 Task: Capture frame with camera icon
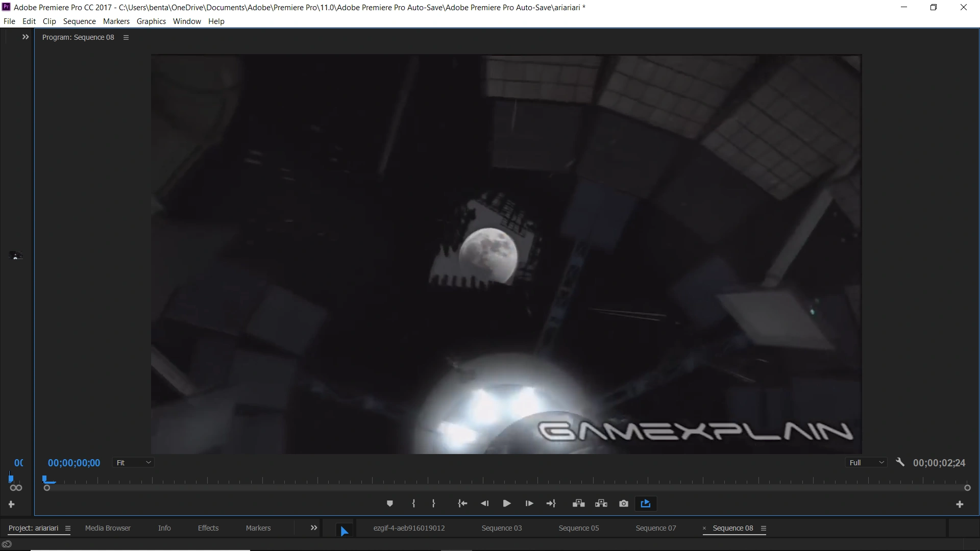(x=623, y=504)
